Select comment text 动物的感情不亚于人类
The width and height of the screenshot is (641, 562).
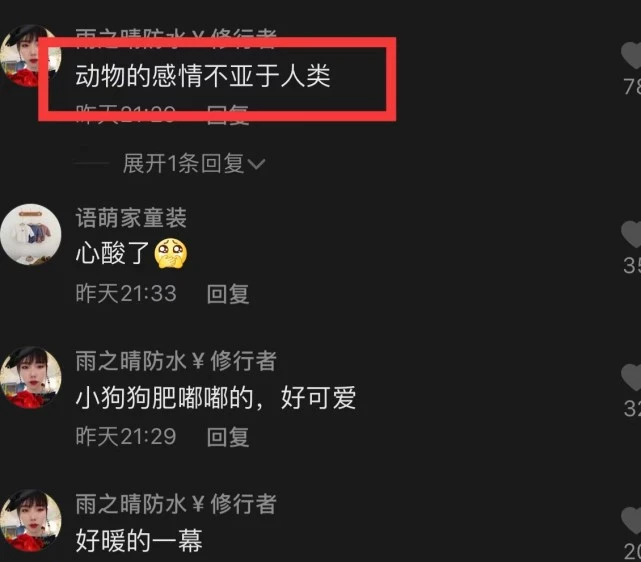click(203, 76)
